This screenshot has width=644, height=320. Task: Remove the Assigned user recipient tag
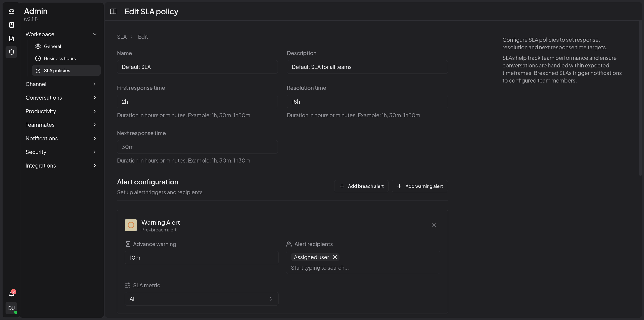tap(335, 257)
